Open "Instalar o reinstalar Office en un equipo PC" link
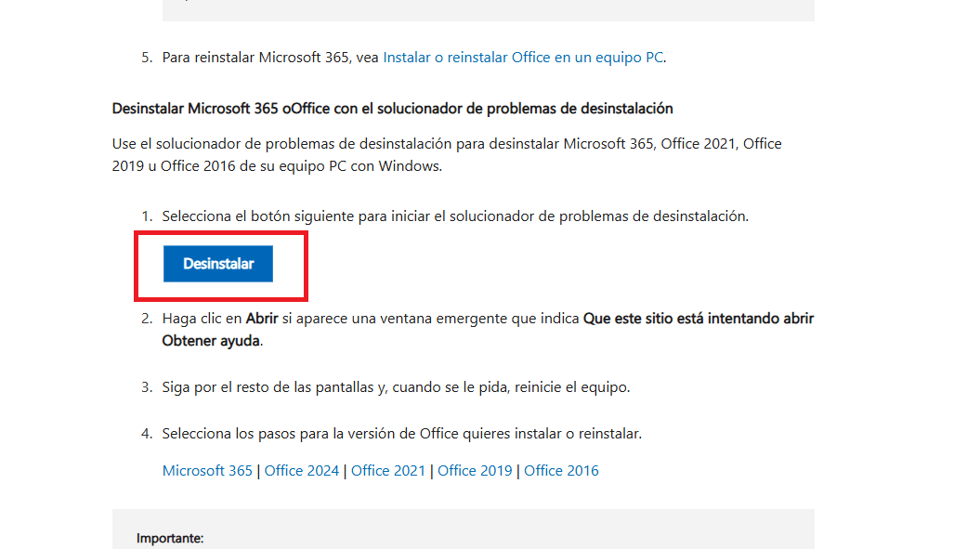The height and width of the screenshot is (549, 980). (523, 58)
